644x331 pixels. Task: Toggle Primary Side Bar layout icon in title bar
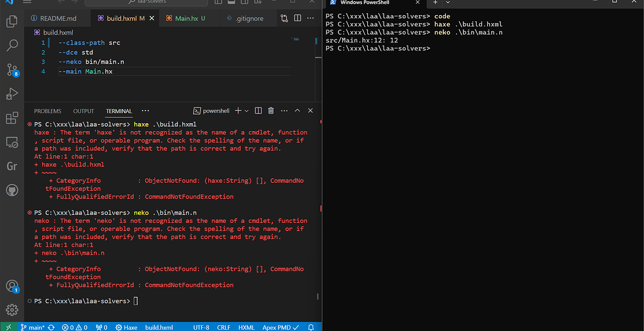[x=218, y=2]
